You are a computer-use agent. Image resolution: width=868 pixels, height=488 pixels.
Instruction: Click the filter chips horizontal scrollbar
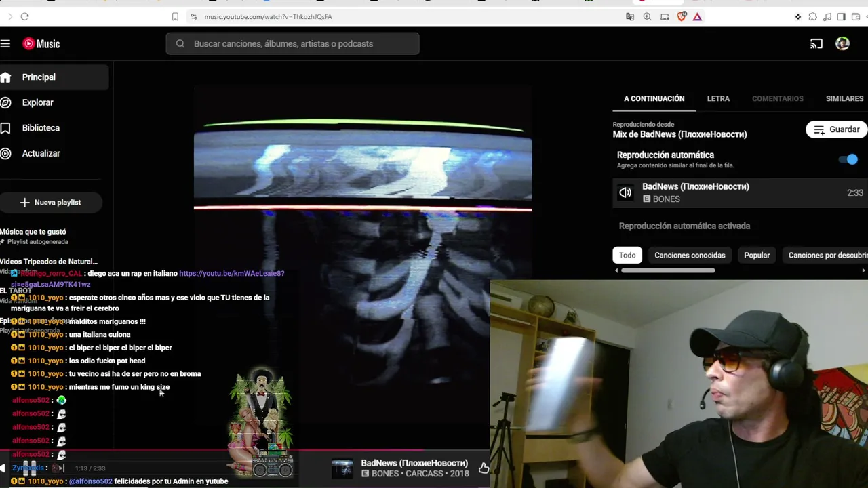click(668, 271)
